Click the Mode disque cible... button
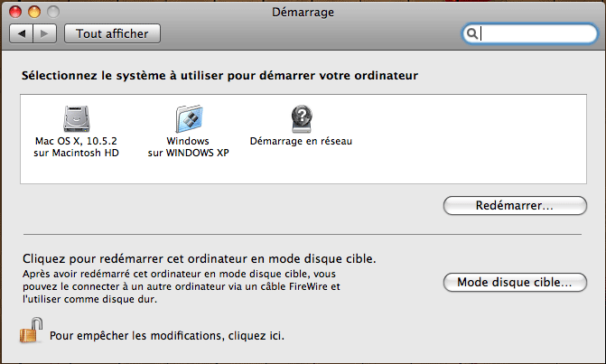The image size is (606, 364). pos(513,282)
